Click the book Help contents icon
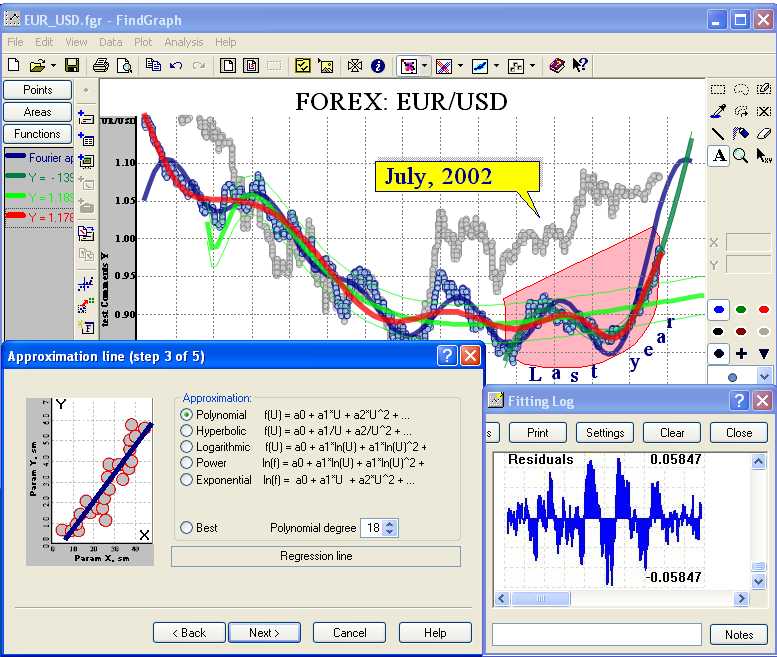Viewport: 777px width, 657px height. tap(557, 65)
